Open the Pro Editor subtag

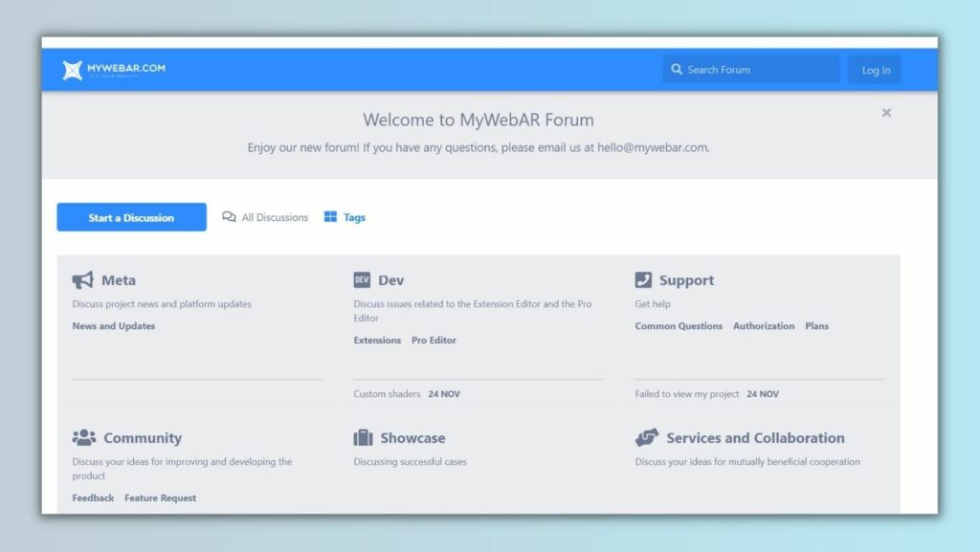tap(434, 341)
